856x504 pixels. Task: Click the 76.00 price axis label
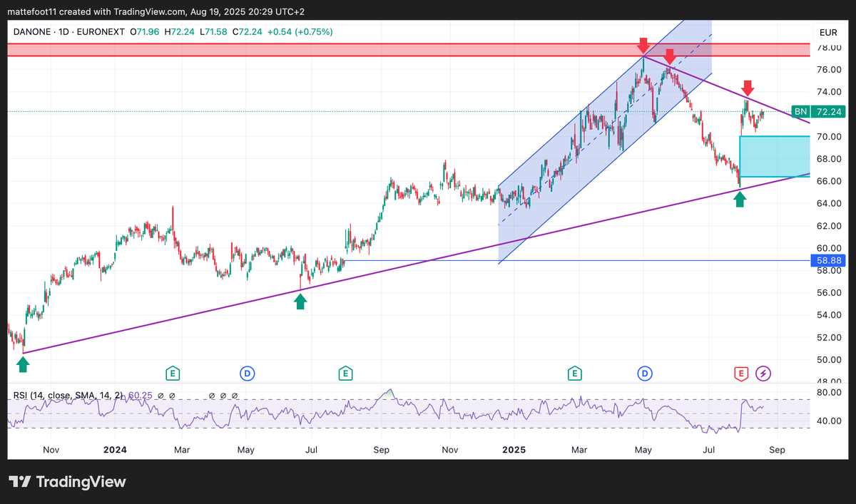(x=830, y=70)
